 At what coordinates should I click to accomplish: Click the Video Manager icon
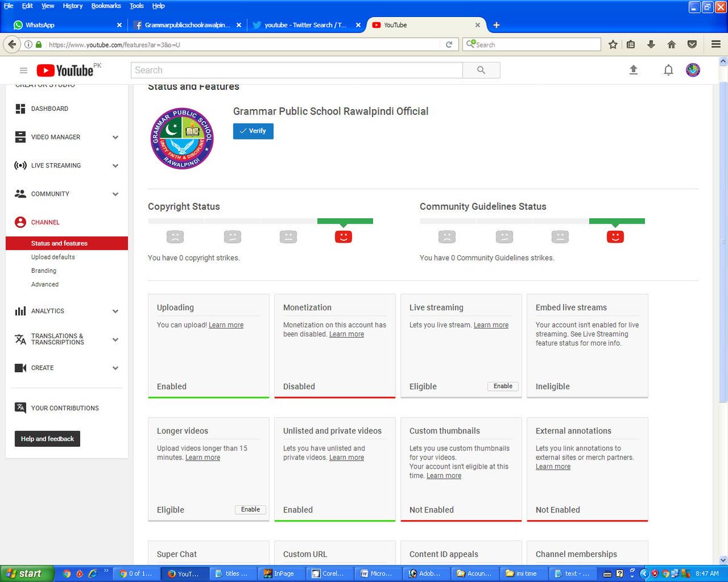click(x=21, y=137)
